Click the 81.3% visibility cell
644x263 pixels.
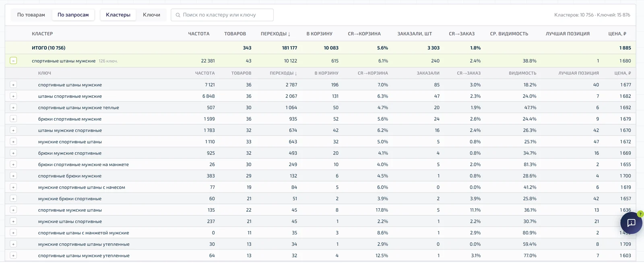point(530,164)
